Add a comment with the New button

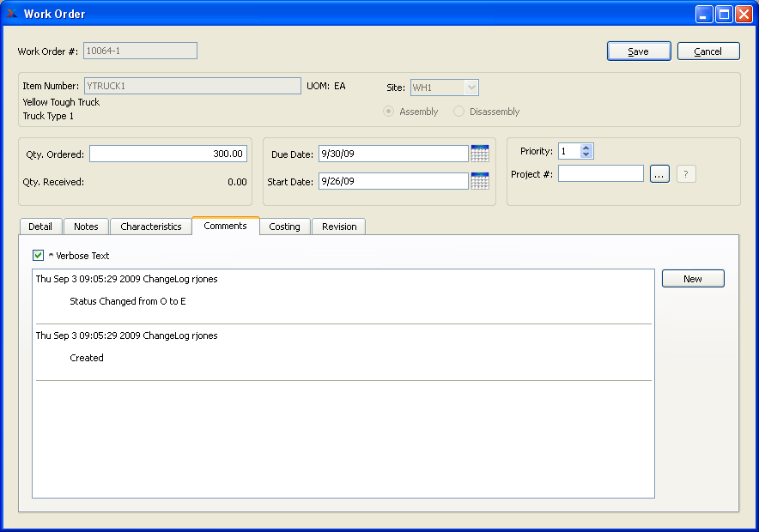tap(693, 279)
